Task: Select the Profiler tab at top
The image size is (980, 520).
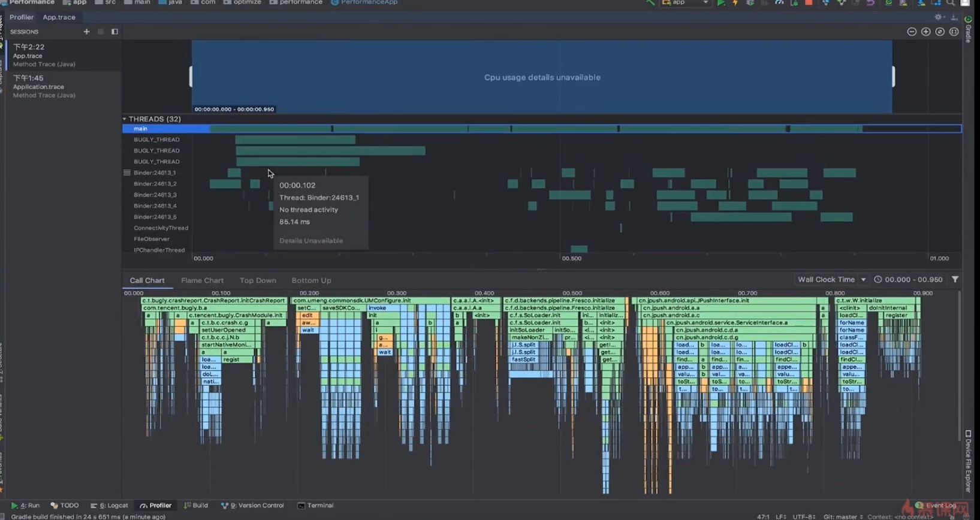Action: (22, 17)
